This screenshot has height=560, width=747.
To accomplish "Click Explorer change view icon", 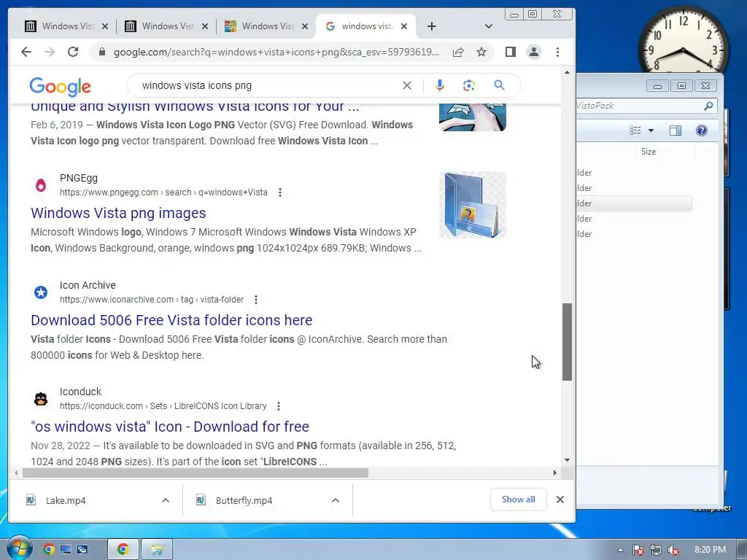I will [x=635, y=131].
